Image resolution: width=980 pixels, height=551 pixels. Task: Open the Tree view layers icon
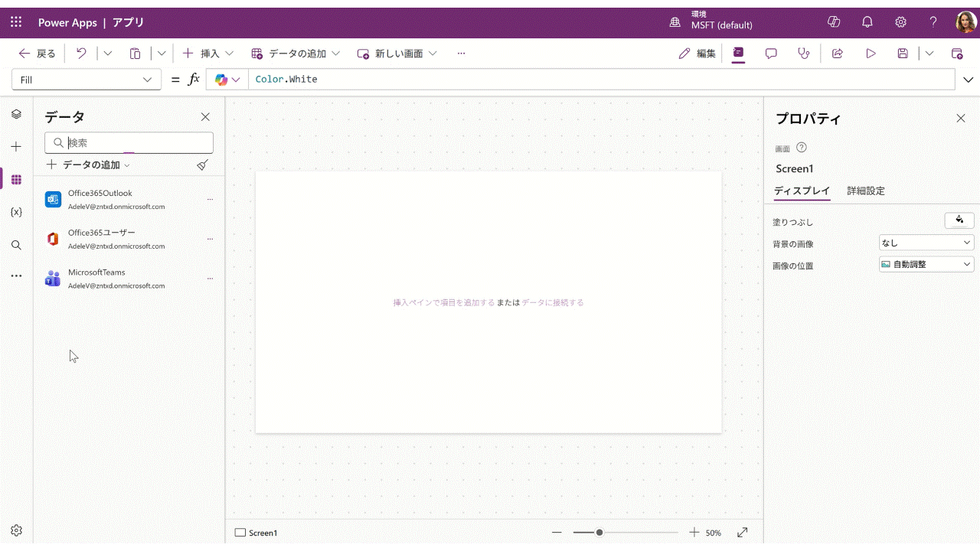point(16,114)
